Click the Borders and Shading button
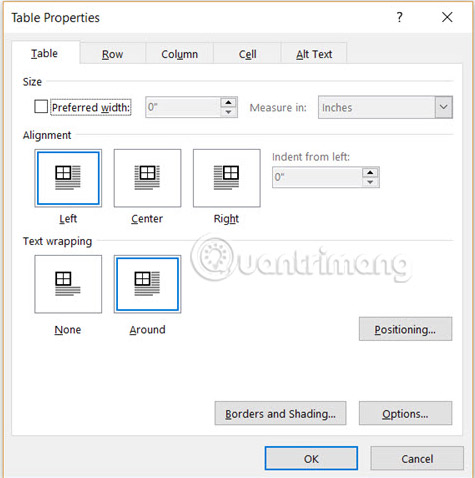This screenshot has height=478, width=475. point(280,413)
